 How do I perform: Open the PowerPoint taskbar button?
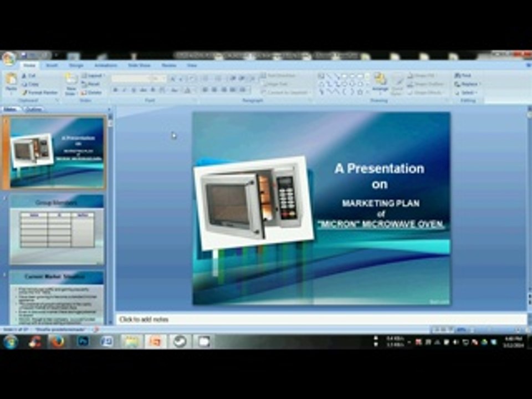coord(155,341)
